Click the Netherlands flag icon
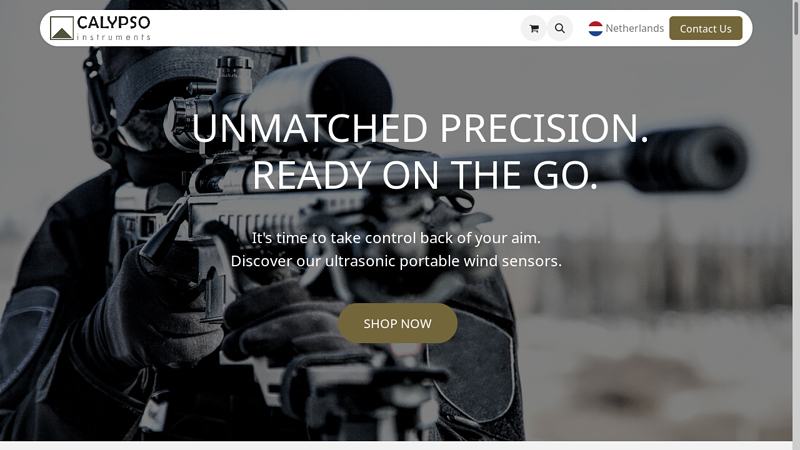The width and height of the screenshot is (800, 450). pos(595,29)
